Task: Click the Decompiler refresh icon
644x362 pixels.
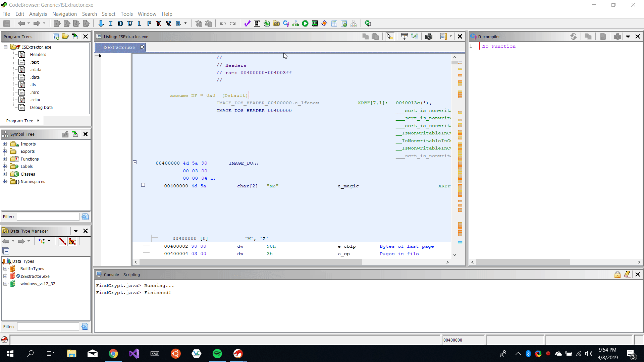Action: (x=574, y=37)
